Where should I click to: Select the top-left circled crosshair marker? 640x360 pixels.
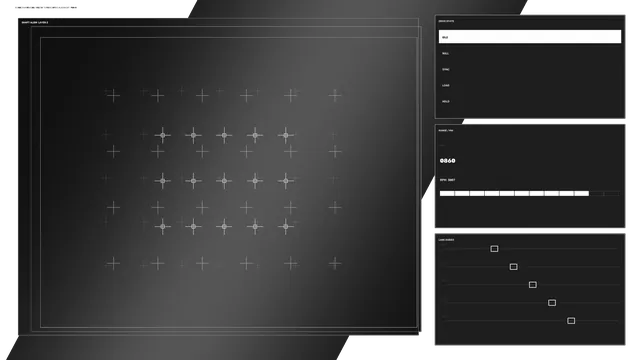162,135
